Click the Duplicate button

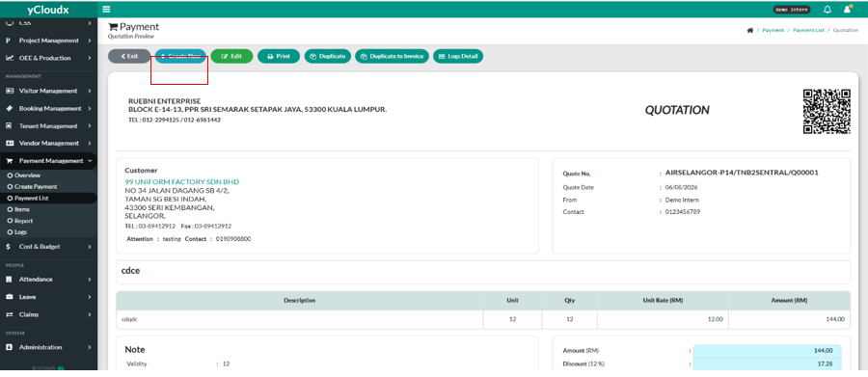point(327,57)
